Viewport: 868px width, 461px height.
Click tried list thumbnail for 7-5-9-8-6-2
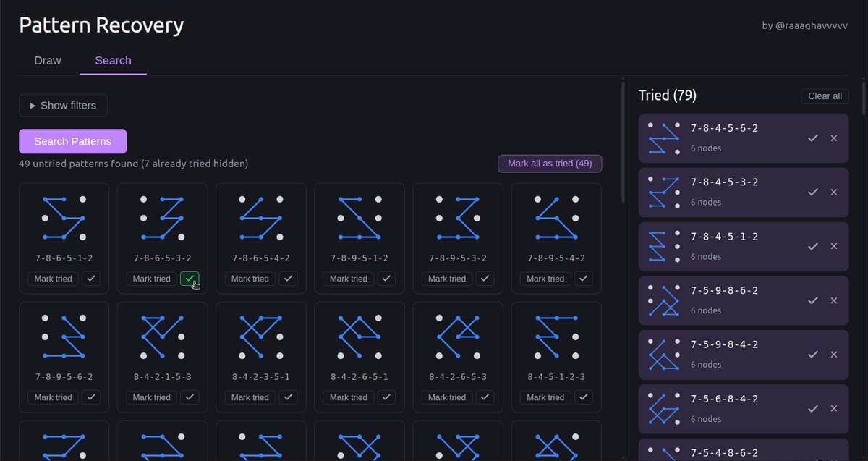664,300
